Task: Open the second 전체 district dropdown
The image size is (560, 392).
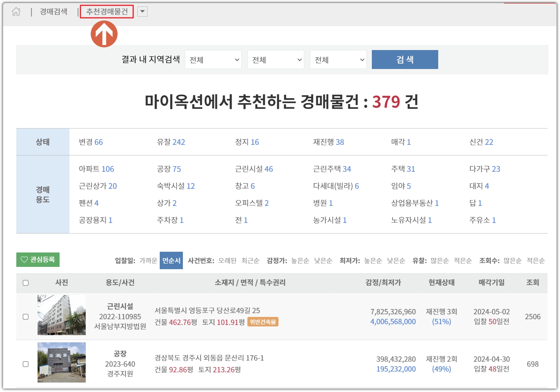Action: pyautogui.click(x=275, y=59)
